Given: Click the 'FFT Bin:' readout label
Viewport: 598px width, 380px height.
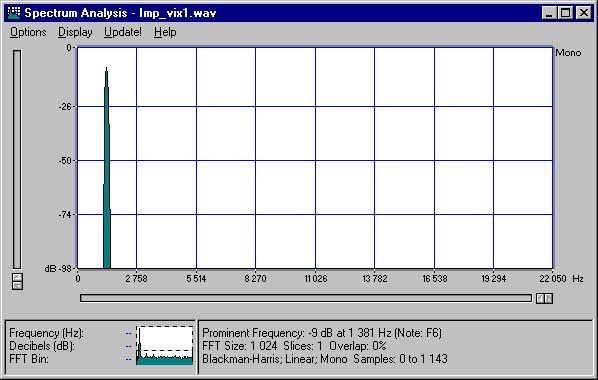Looking at the screenshot, I should 29,359.
